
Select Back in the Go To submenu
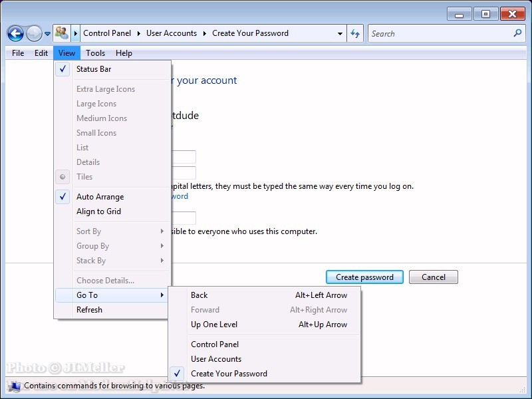point(199,295)
